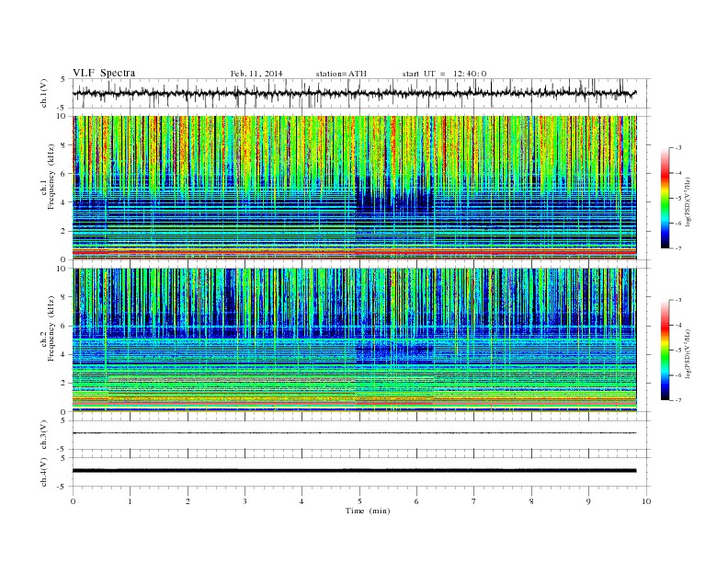This screenshot has width=728, height=563.
Task: Click the 8 kHz tick on ch.1 frequency axis
Action: click(64, 145)
